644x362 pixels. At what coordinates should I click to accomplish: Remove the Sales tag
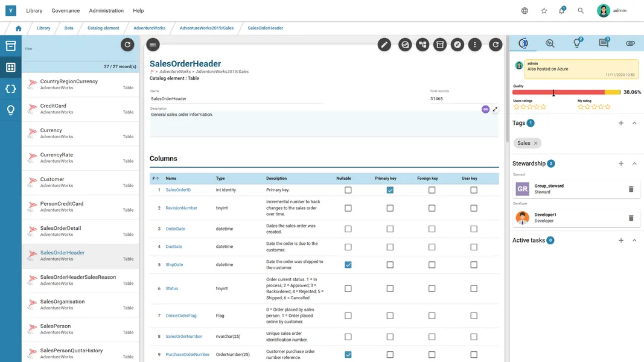(x=535, y=143)
